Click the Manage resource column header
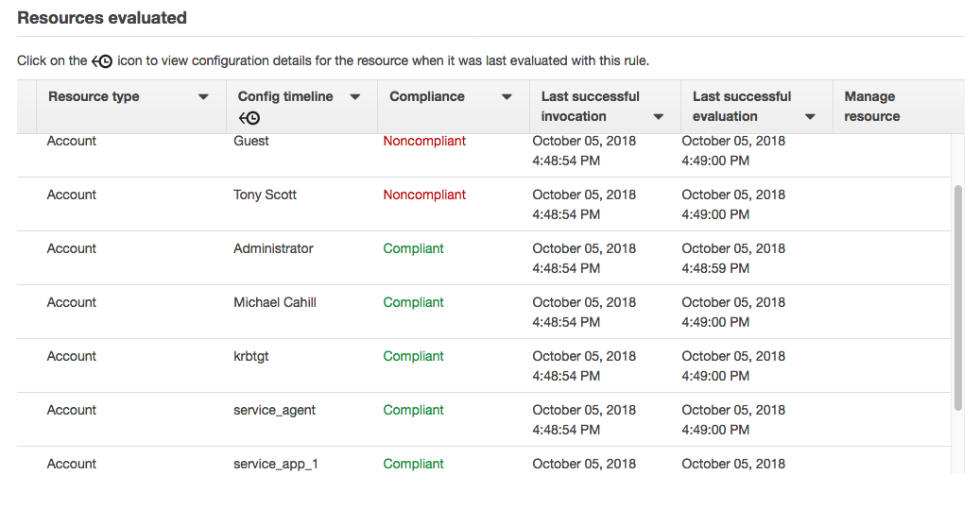Screen dimensions: 980x509 pyautogui.click(x=871, y=107)
